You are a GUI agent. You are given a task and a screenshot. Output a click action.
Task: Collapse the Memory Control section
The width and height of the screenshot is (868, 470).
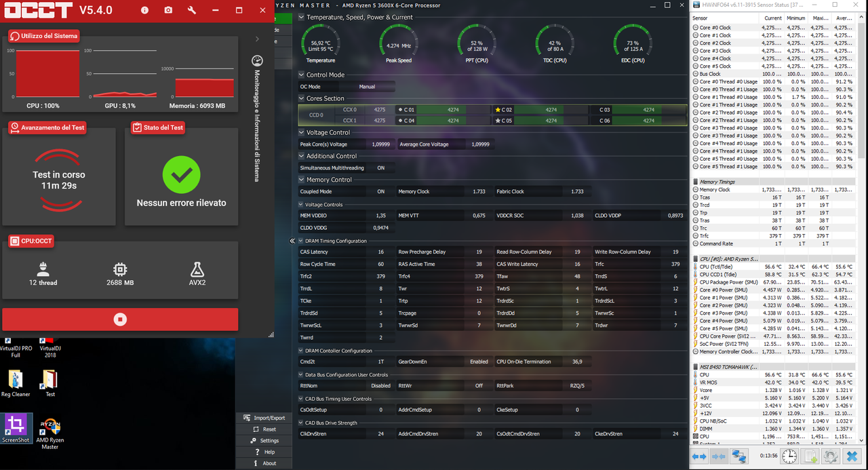(302, 180)
